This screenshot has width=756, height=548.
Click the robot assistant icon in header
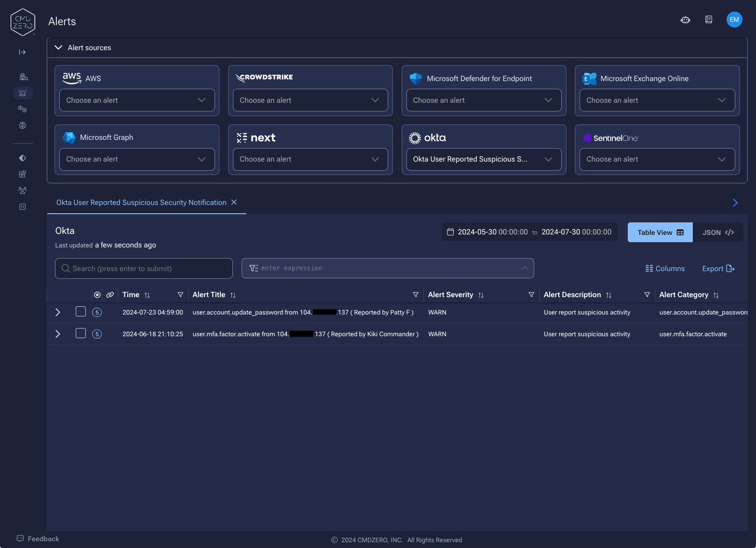pyautogui.click(x=686, y=20)
